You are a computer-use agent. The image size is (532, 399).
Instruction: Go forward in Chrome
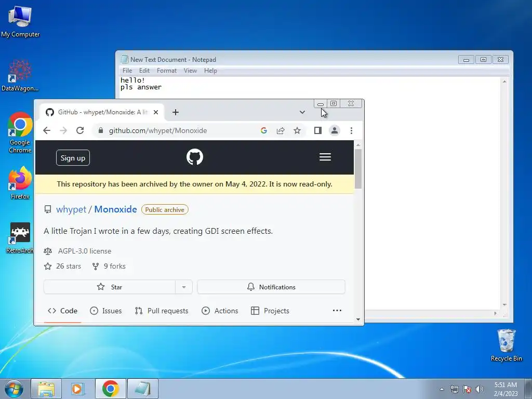pyautogui.click(x=63, y=130)
